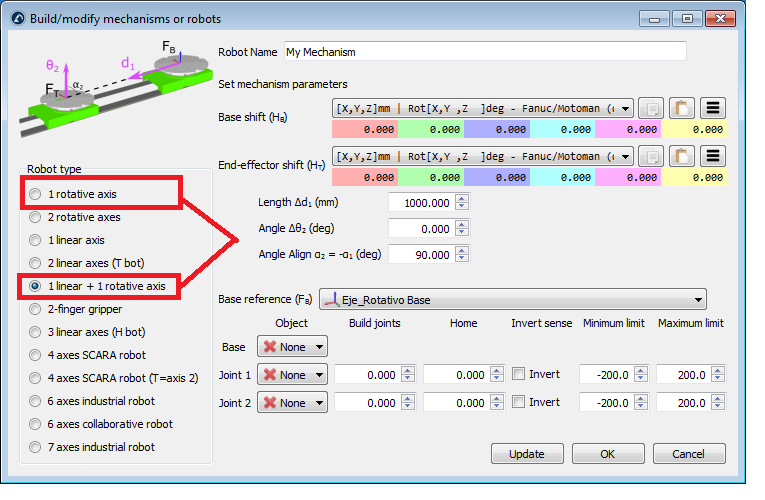
Task: Click the dialog title bar window icon
Action: (x=17, y=19)
